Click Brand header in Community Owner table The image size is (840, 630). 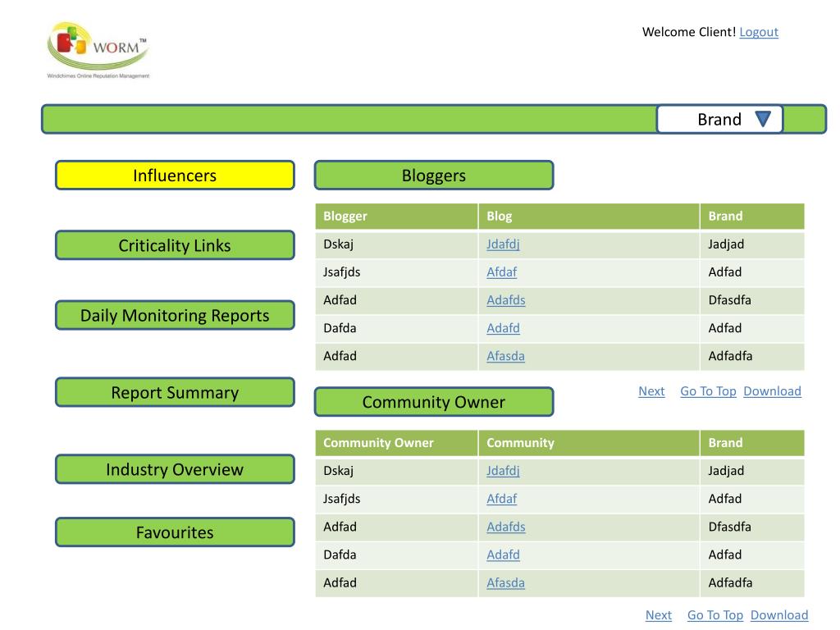click(752, 442)
